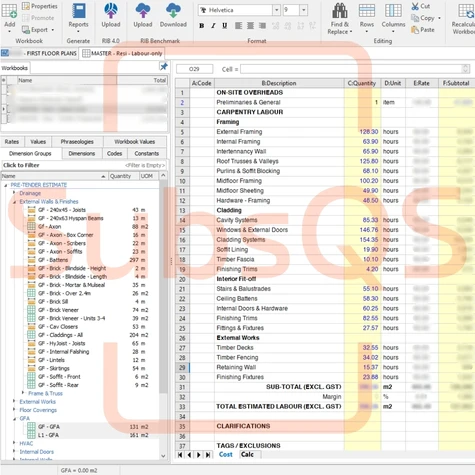Align cell text center
Viewport: 475px width, 475px height.
click(x=250, y=26)
